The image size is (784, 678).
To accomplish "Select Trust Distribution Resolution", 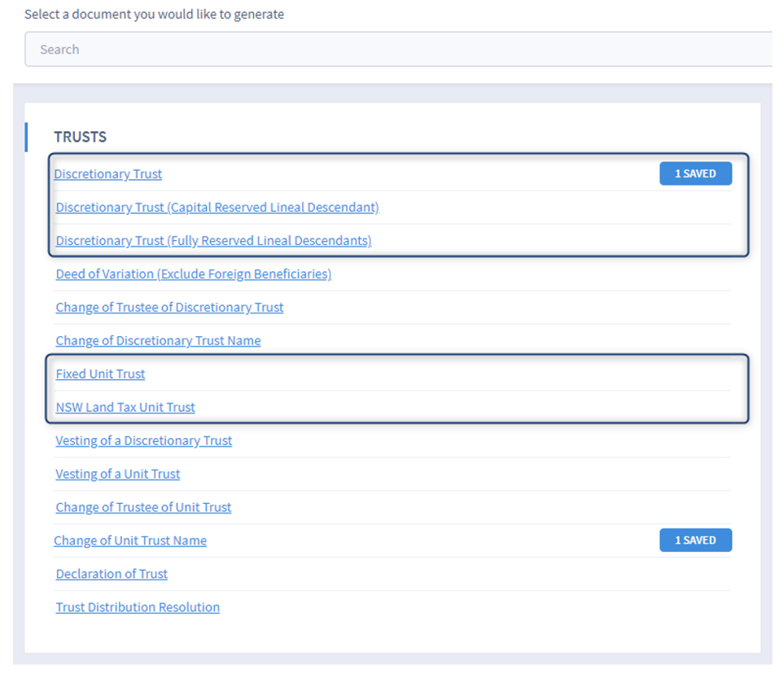I will click(x=138, y=608).
